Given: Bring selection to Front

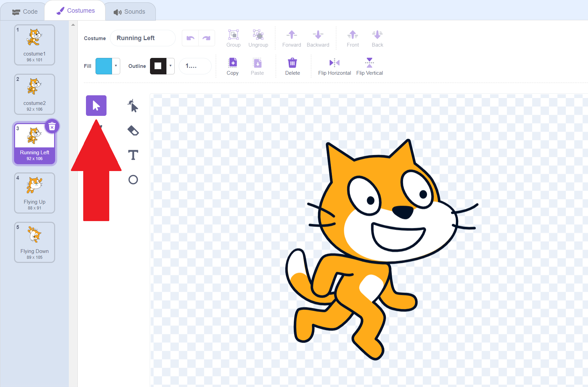Looking at the screenshot, I should [x=353, y=38].
